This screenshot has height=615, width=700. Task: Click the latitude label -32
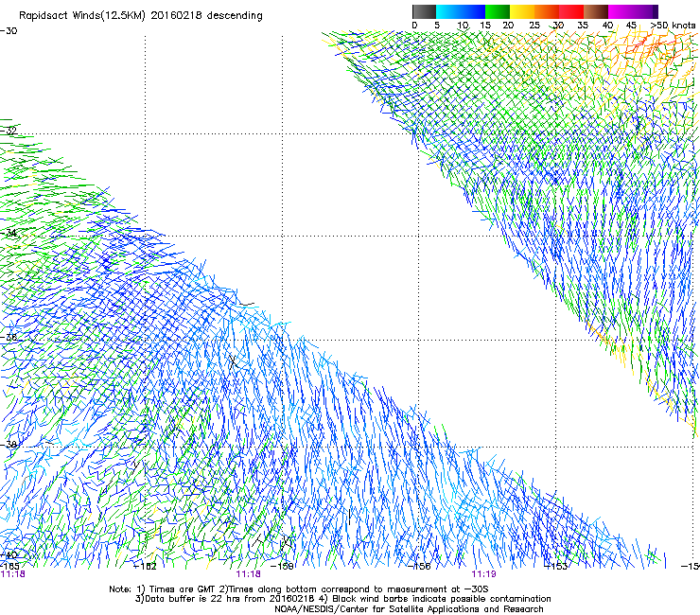pos(9,131)
